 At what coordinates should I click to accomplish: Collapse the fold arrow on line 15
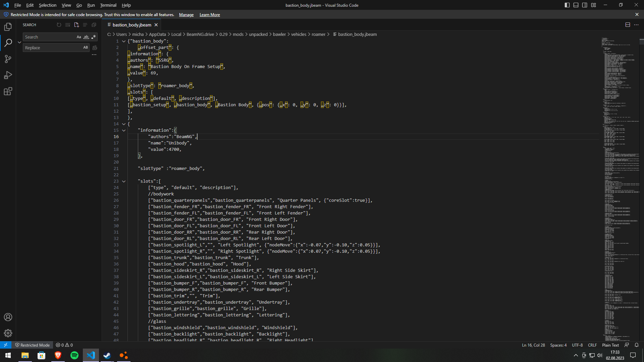(x=124, y=130)
